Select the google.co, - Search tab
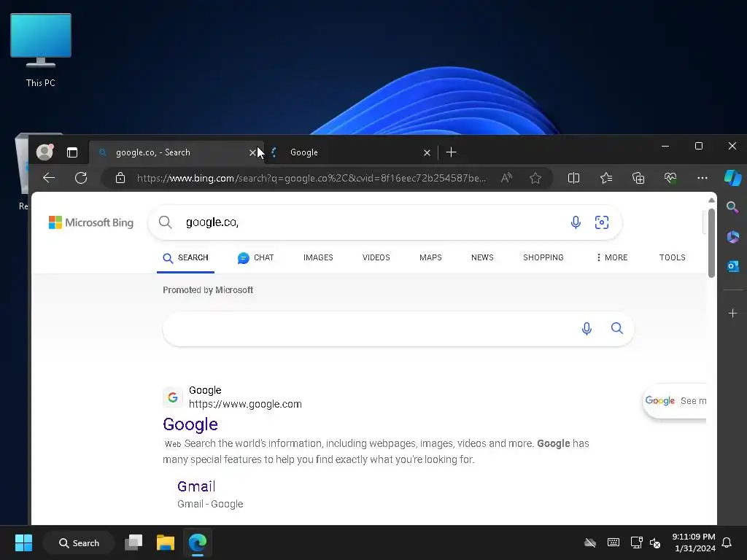 click(x=177, y=152)
